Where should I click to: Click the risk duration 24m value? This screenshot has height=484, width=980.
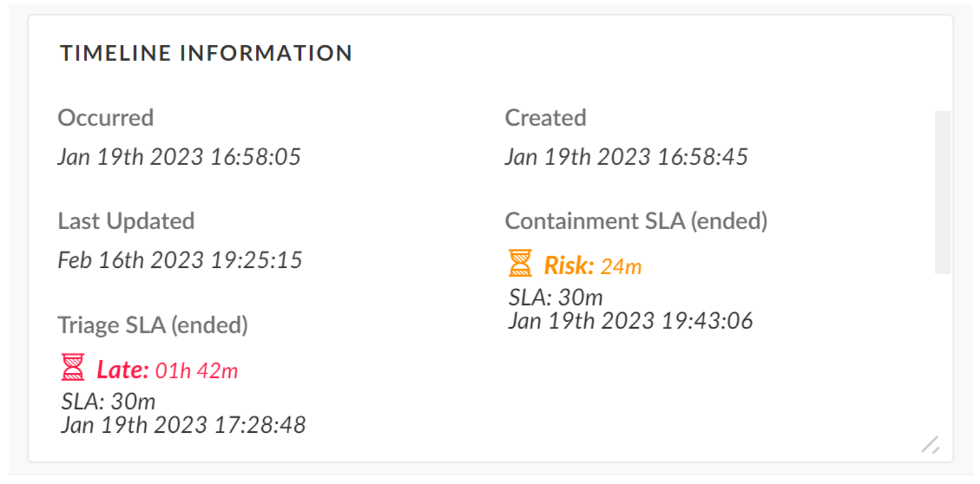(x=621, y=267)
